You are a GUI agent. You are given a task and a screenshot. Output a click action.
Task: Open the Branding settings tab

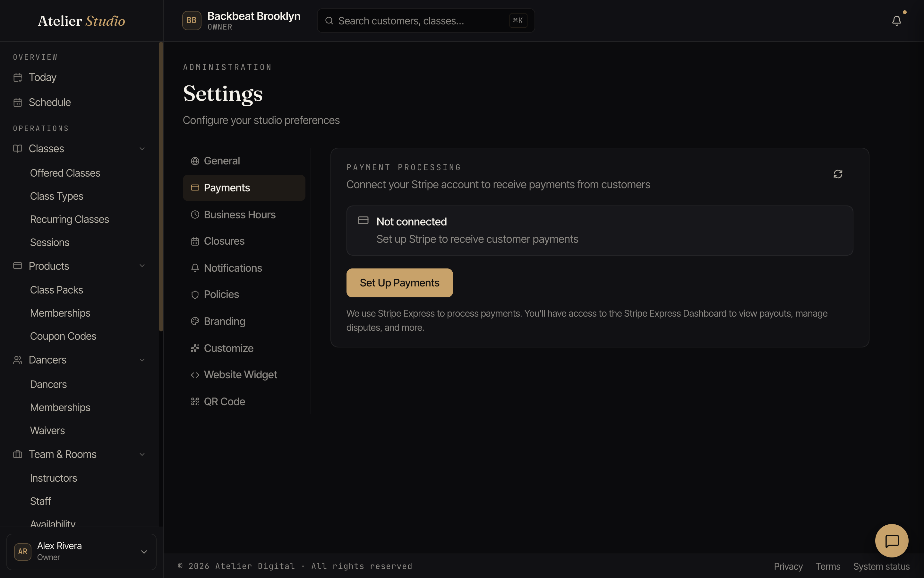[x=244, y=321]
